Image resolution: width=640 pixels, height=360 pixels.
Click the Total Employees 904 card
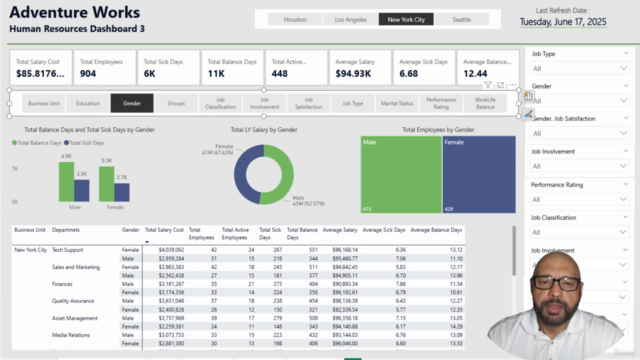click(x=104, y=67)
